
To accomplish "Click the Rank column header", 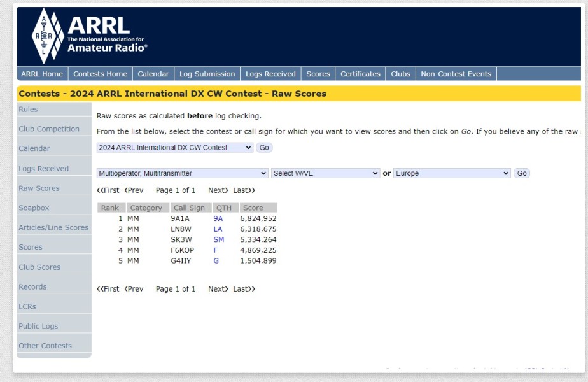I will coord(111,208).
